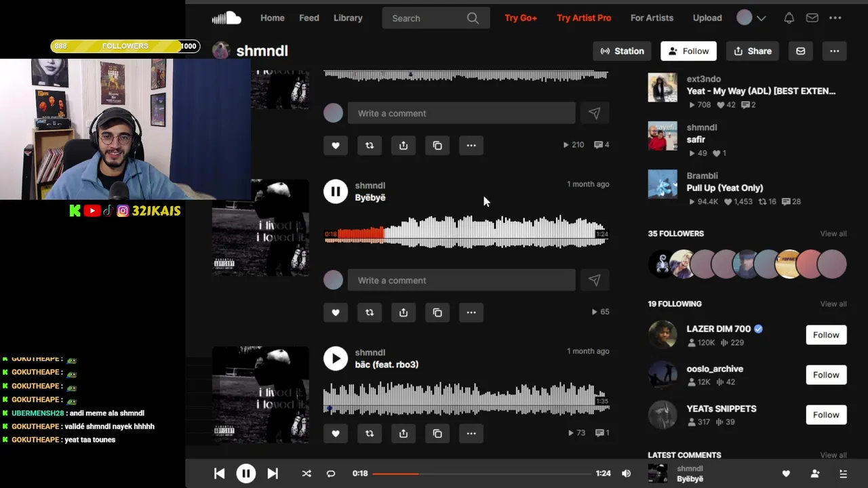Go to the previous track
Viewport: 868px width, 488px height.
(x=219, y=474)
